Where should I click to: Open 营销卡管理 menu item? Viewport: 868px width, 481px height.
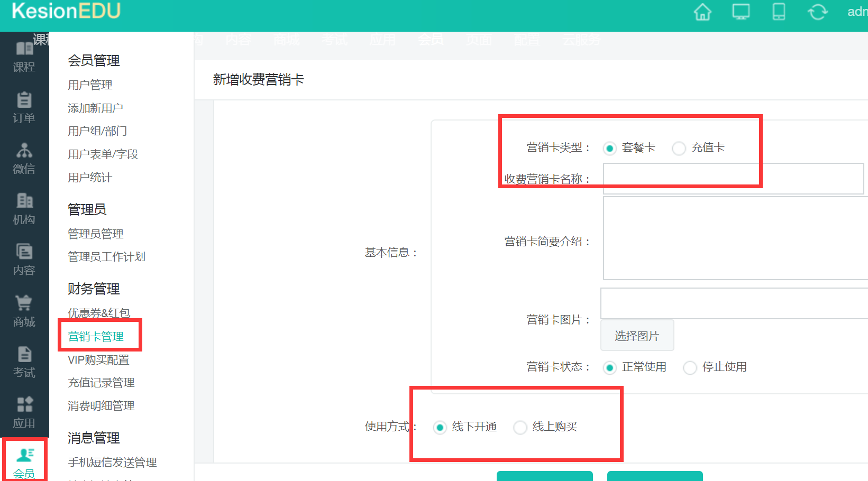tap(96, 337)
